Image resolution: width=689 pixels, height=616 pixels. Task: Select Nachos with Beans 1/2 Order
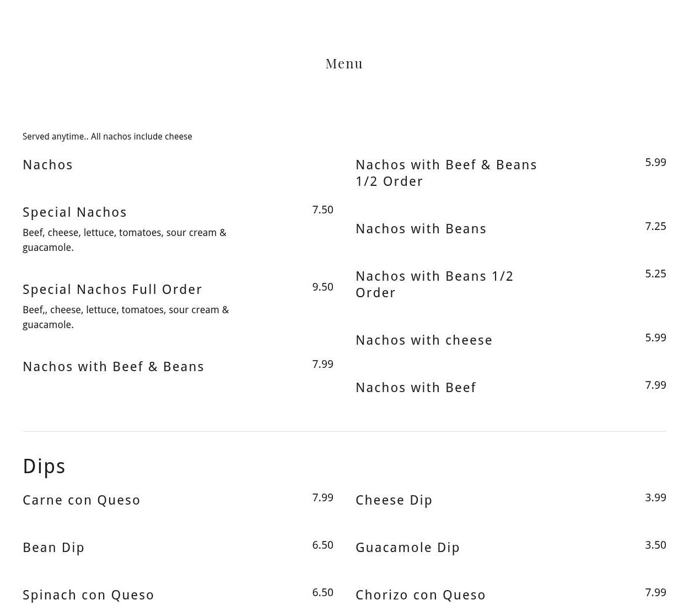[x=434, y=285]
